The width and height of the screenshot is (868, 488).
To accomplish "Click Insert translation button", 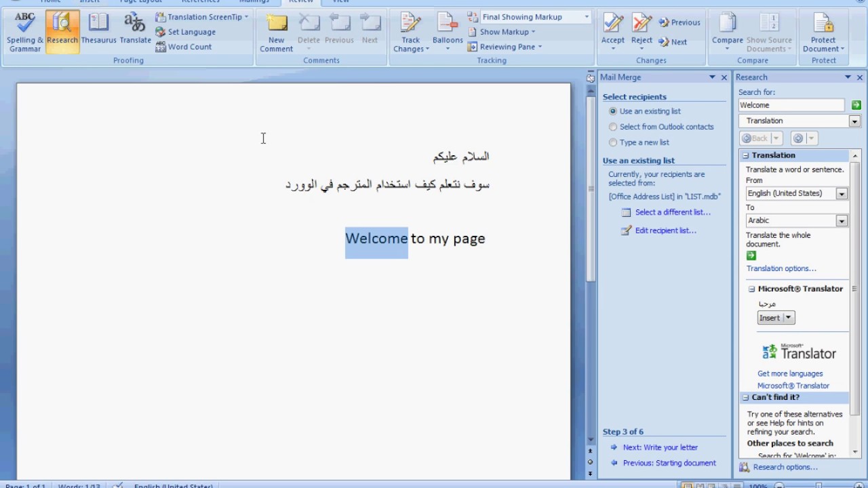I will pyautogui.click(x=770, y=318).
